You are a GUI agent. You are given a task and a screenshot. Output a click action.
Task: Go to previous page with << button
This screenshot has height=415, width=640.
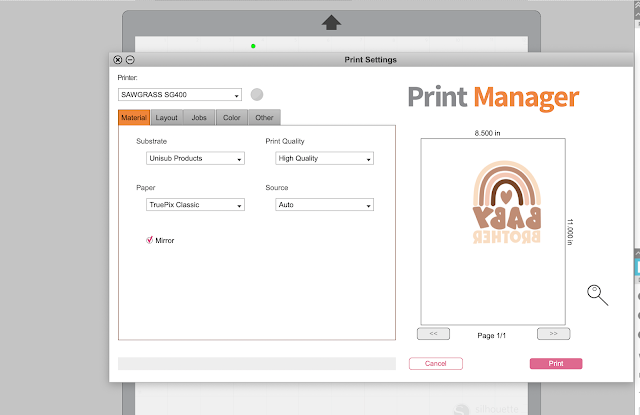pyautogui.click(x=433, y=334)
